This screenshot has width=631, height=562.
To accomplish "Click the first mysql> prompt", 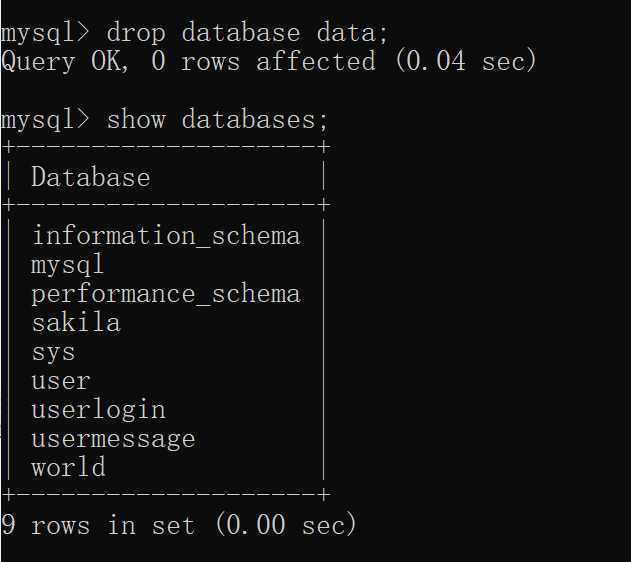I will 45,33.
